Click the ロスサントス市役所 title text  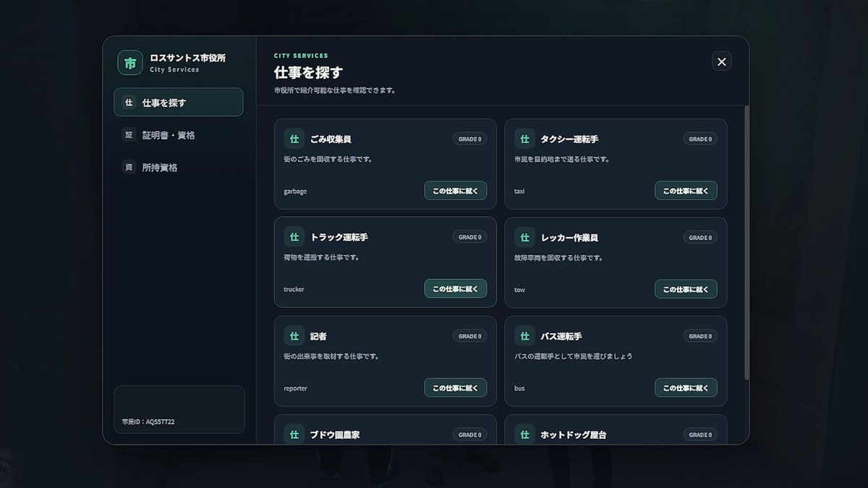187,58
